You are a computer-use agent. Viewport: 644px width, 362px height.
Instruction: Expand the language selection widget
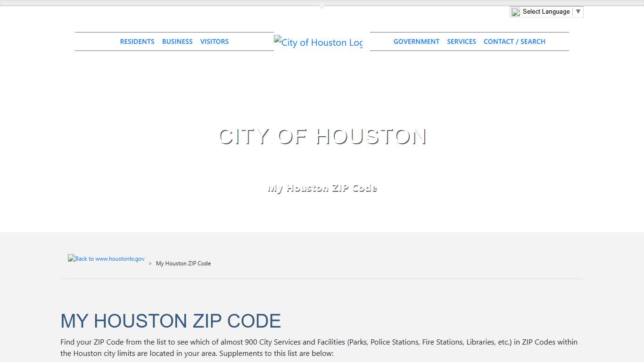click(x=546, y=11)
